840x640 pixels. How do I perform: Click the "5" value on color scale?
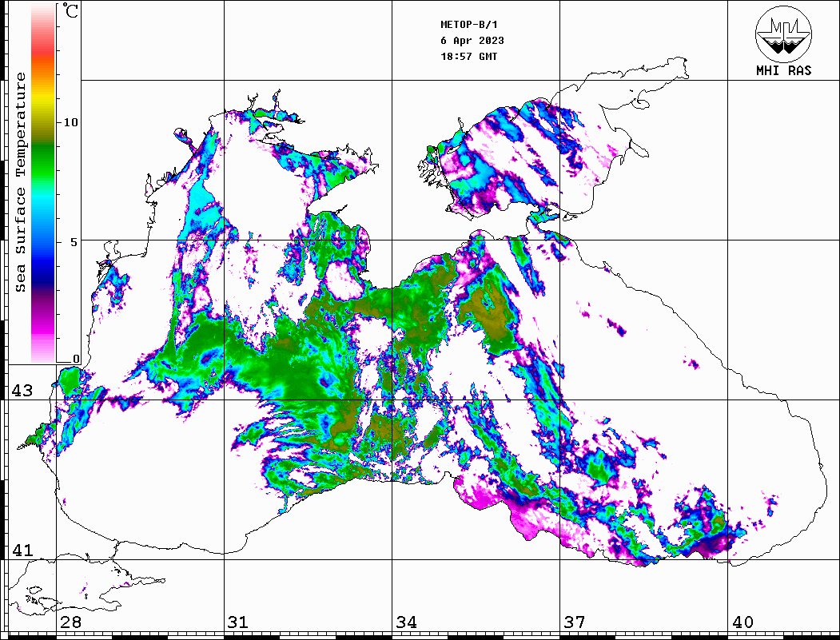pos(74,242)
